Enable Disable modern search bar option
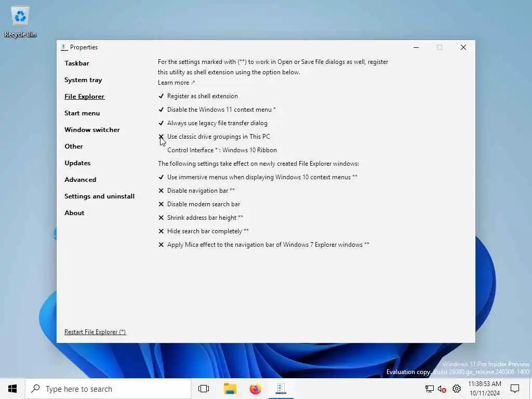The height and width of the screenshot is (399, 532). click(x=199, y=204)
